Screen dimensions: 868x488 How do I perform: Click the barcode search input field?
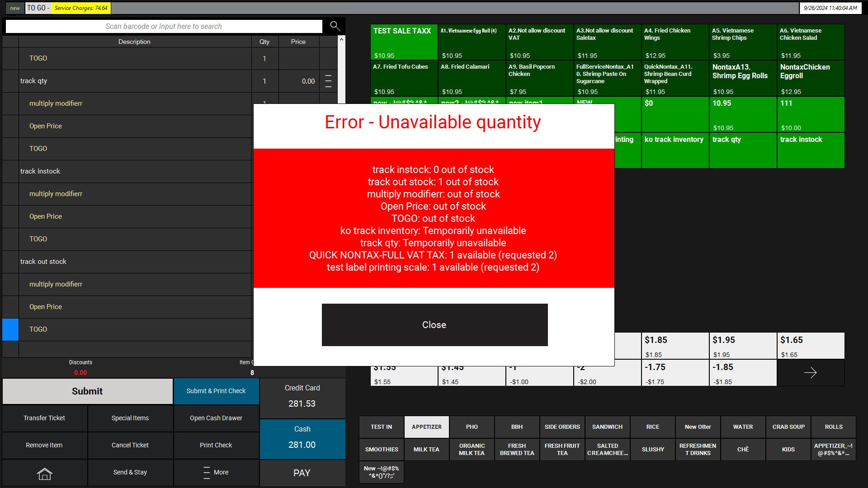[x=164, y=26]
